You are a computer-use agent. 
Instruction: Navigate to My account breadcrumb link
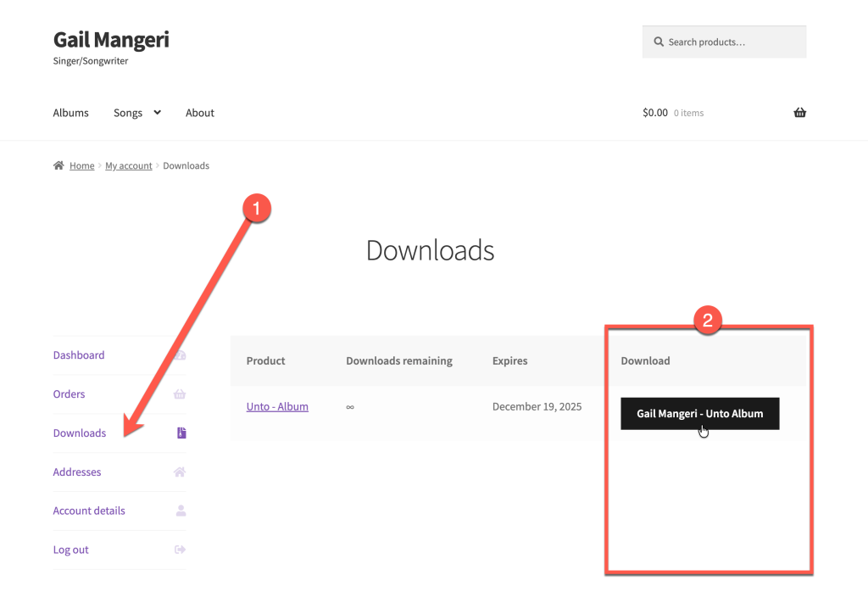tap(129, 166)
